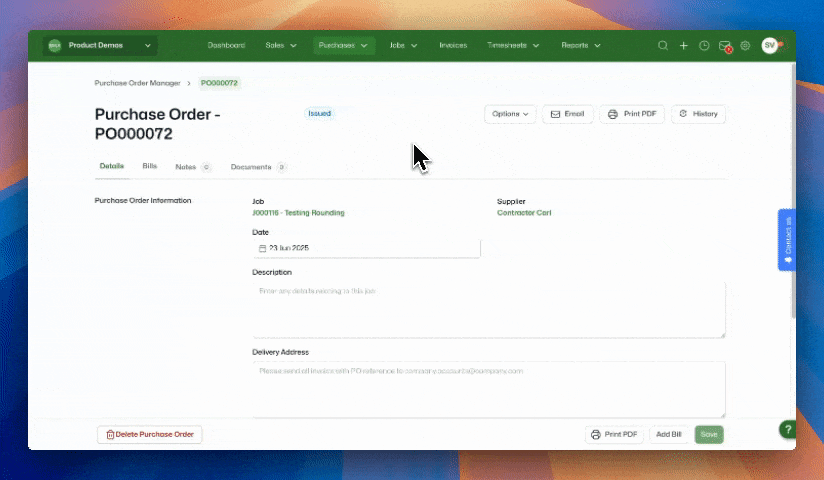The height and width of the screenshot is (480, 824).
Task: Open the Purchase Order Manager breadcrumb link
Action: pyautogui.click(x=137, y=83)
